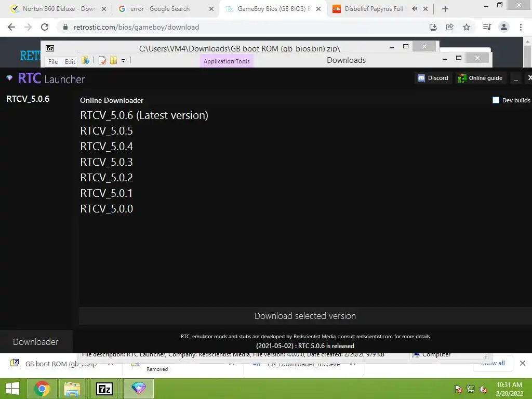Click the folder icon in Downloads quick access toolbar
The height and width of the screenshot is (399, 532).
click(x=85, y=60)
